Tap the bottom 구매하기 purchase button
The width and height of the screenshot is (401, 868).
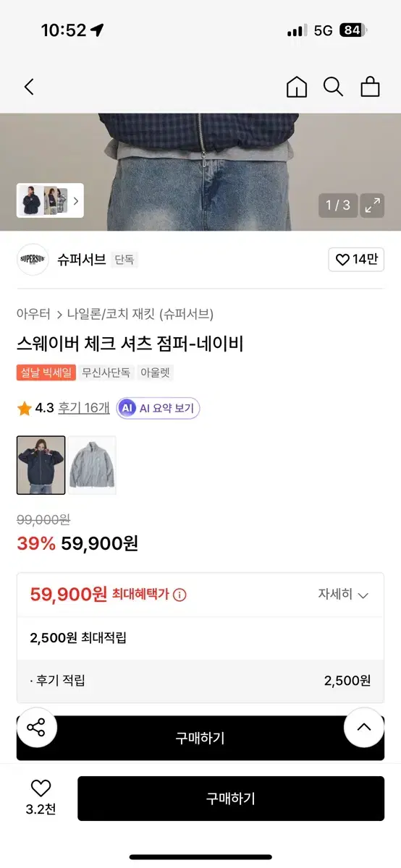click(231, 799)
